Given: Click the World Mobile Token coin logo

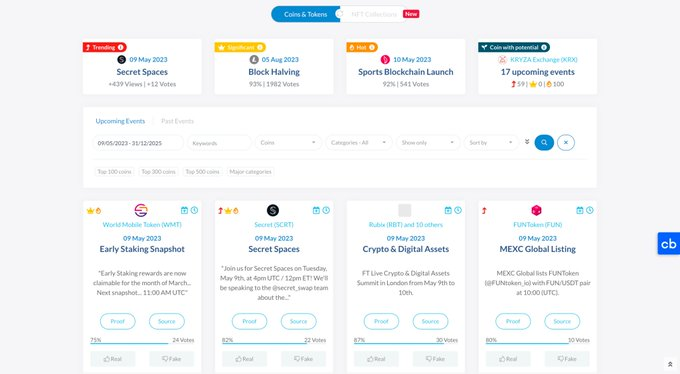Looking at the screenshot, I should click(x=141, y=210).
